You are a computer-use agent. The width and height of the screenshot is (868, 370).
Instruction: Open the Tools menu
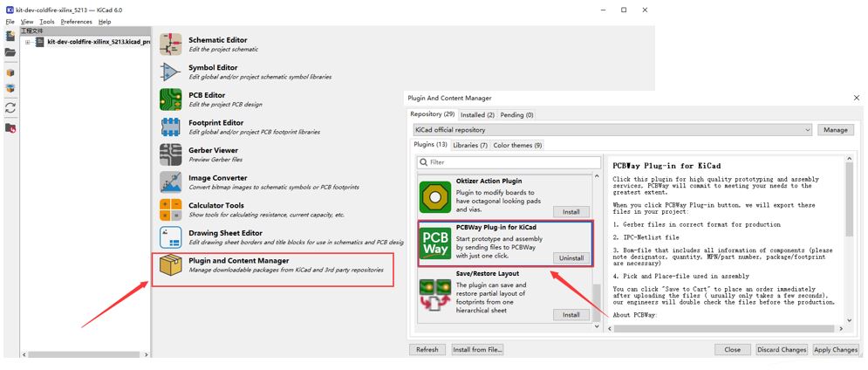tap(46, 21)
